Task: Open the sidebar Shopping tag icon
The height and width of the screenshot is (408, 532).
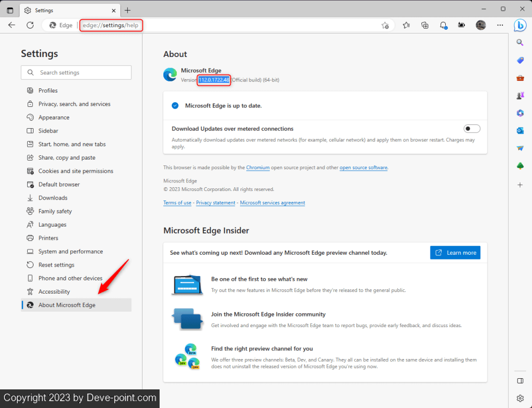Action: [x=520, y=60]
